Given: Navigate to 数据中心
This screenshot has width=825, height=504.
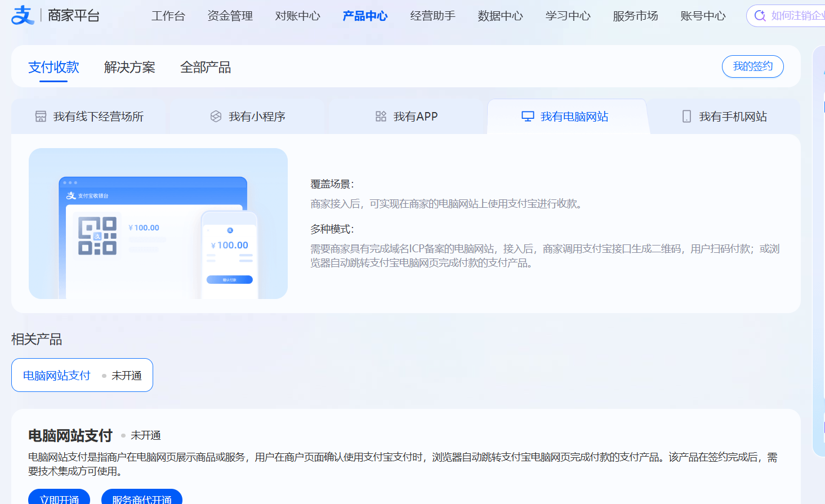Looking at the screenshot, I should [x=500, y=16].
